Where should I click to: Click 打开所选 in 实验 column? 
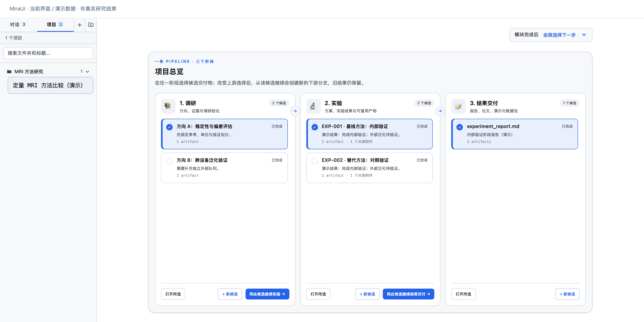(x=318, y=294)
